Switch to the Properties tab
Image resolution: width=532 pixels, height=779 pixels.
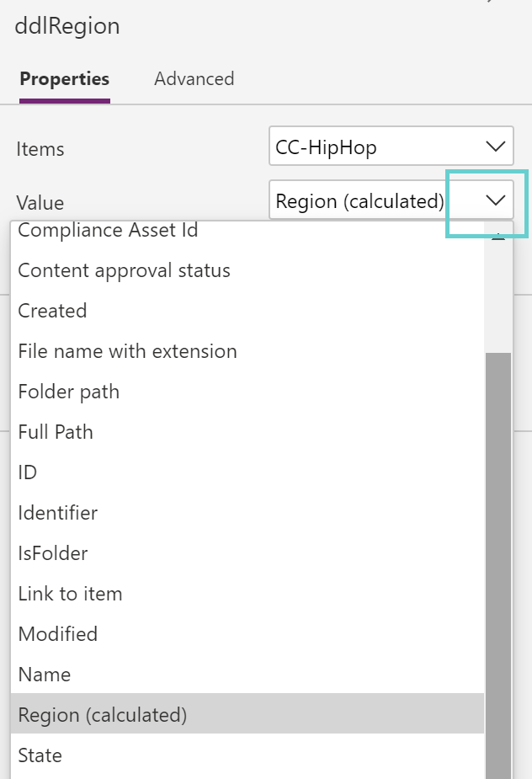tap(64, 78)
